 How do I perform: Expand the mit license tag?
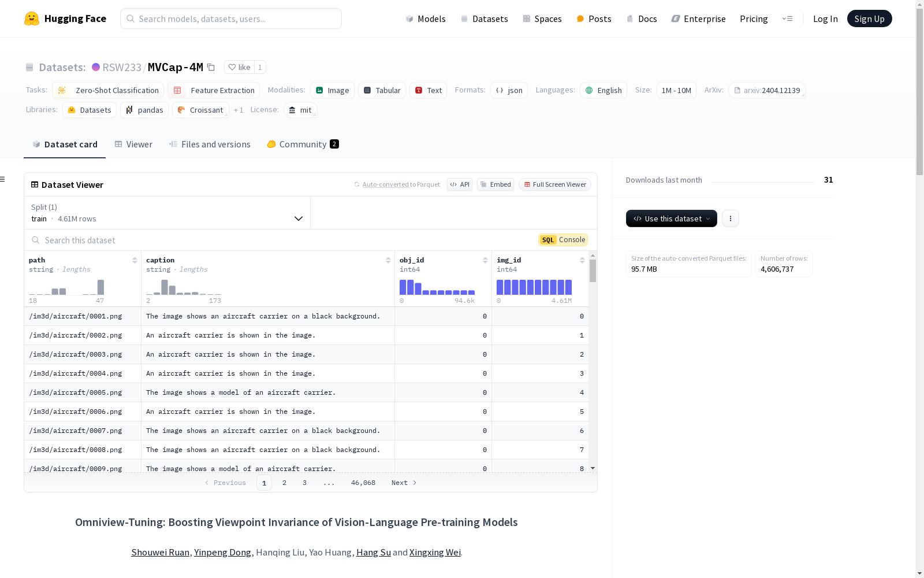(300, 110)
